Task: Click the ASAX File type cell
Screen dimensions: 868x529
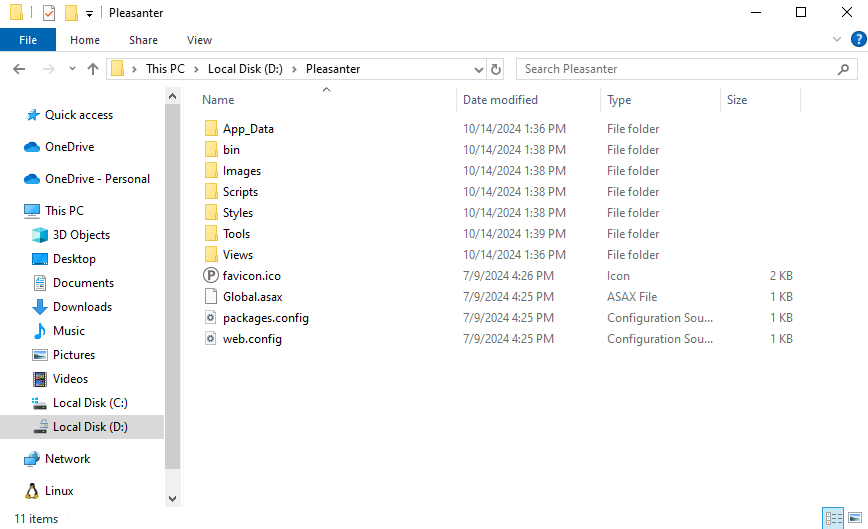Action: [x=632, y=297]
